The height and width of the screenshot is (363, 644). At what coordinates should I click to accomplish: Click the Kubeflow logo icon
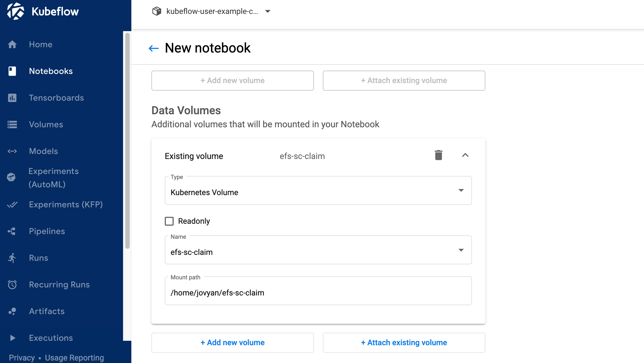coord(15,11)
